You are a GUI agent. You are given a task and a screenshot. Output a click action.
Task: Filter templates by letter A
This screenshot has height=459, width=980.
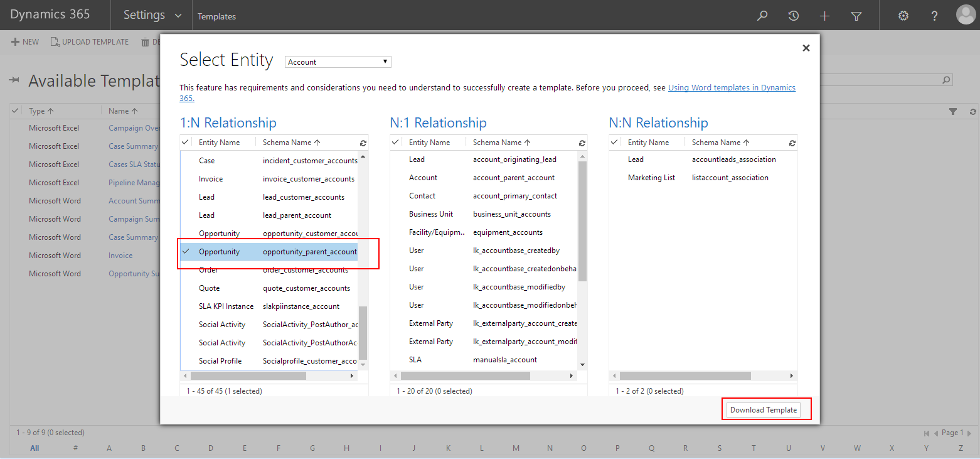point(109,448)
